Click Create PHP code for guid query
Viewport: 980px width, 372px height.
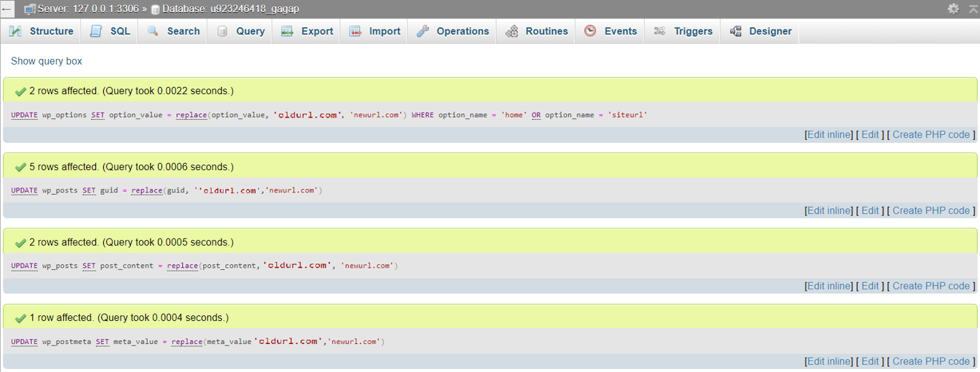pyautogui.click(x=930, y=210)
